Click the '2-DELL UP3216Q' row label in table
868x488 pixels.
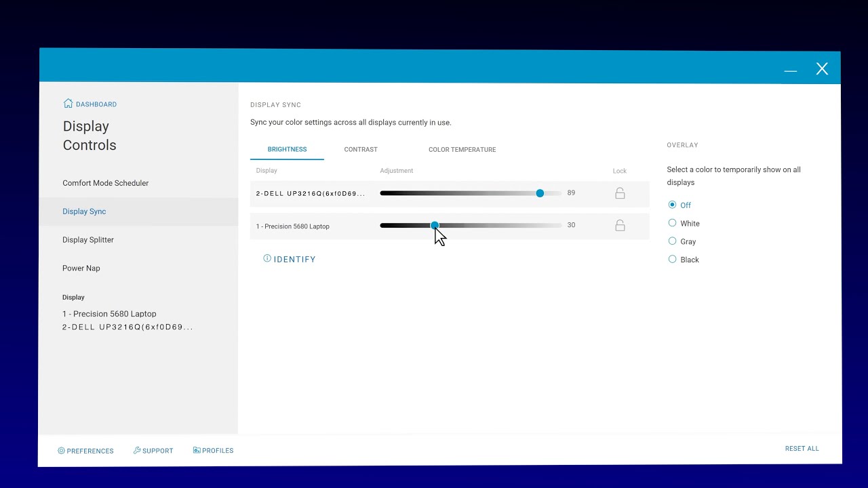311,194
